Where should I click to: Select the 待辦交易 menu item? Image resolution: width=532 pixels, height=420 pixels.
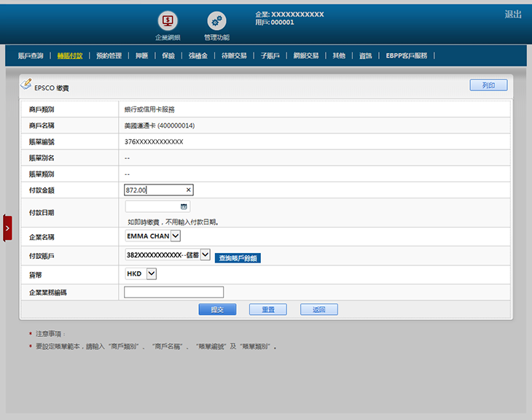pos(234,55)
